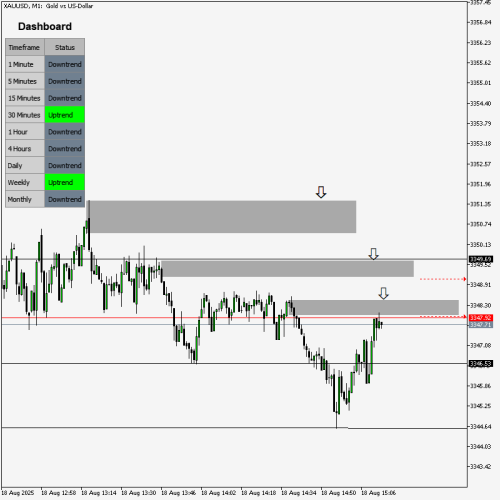
Task: Select the red horizontal line at 3347.92
Action: click(234, 318)
